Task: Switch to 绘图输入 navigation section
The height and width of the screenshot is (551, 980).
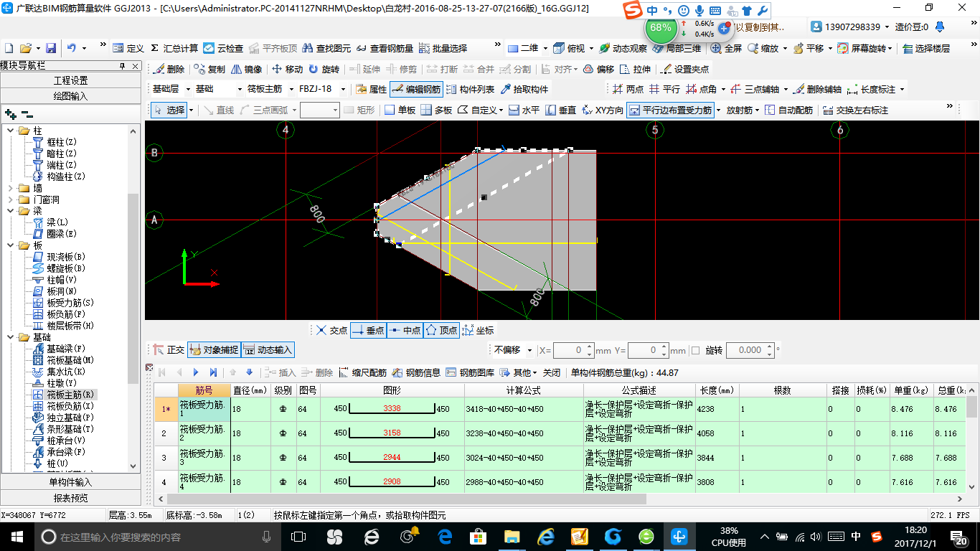Action: (x=71, y=95)
